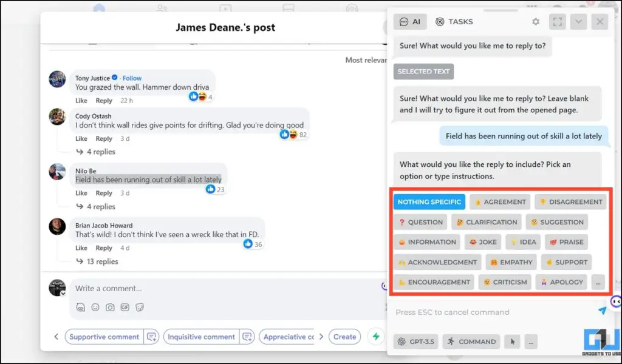Viewport: 622px width, 364px height.
Task: Attach a photo using the camera icon
Action: point(111,307)
